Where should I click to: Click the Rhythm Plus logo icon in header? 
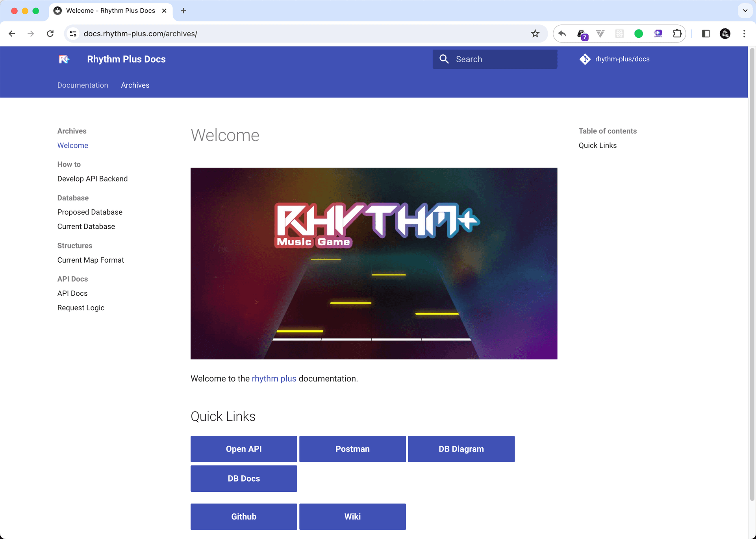64,59
